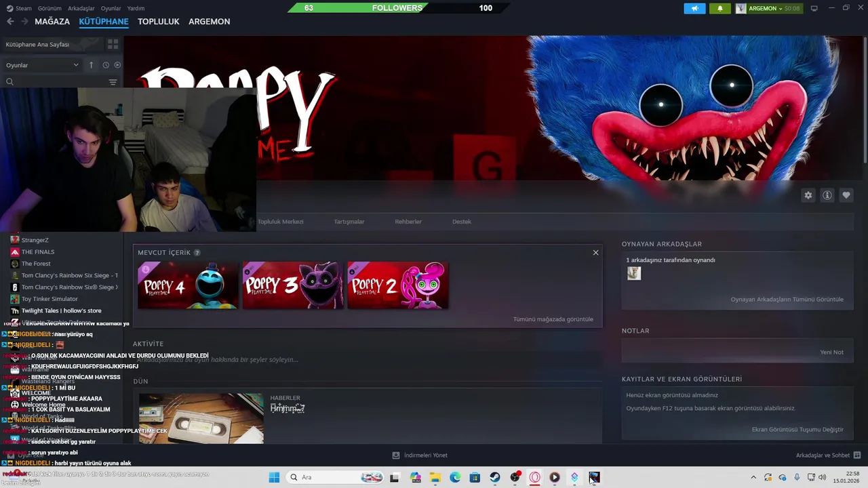The width and height of the screenshot is (868, 488).
Task: Expand the ARGEMON account dropdown
Action: click(768, 8)
